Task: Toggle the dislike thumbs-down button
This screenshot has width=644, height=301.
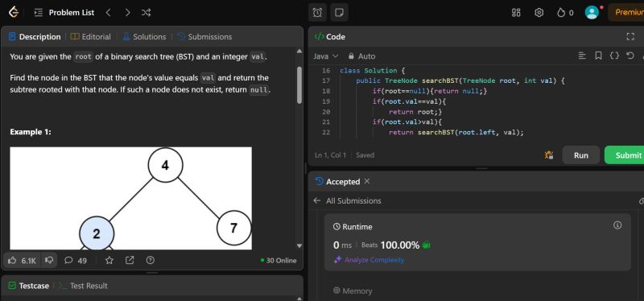Action: (49, 260)
